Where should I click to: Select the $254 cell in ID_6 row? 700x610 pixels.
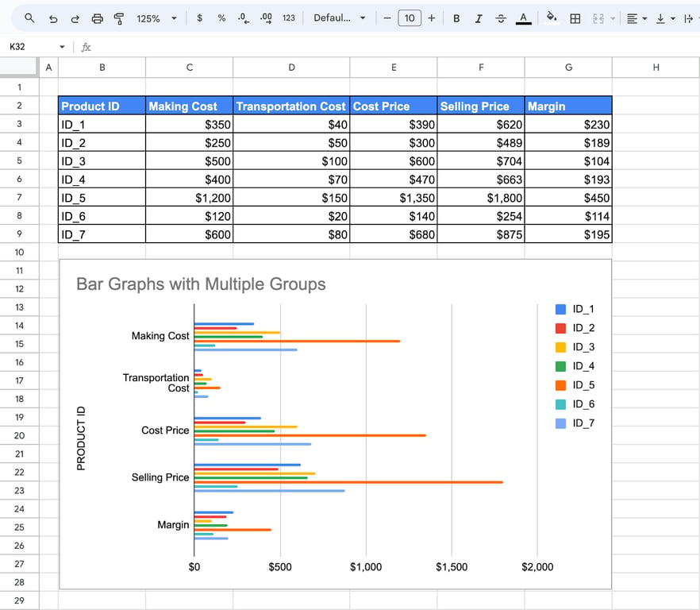click(x=481, y=216)
